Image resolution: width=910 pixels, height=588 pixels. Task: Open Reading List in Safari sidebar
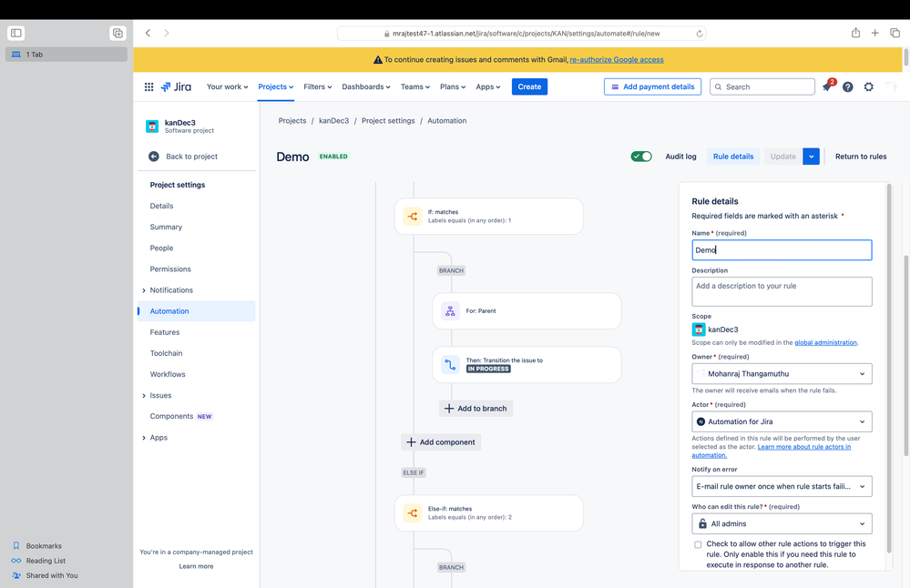pos(46,561)
